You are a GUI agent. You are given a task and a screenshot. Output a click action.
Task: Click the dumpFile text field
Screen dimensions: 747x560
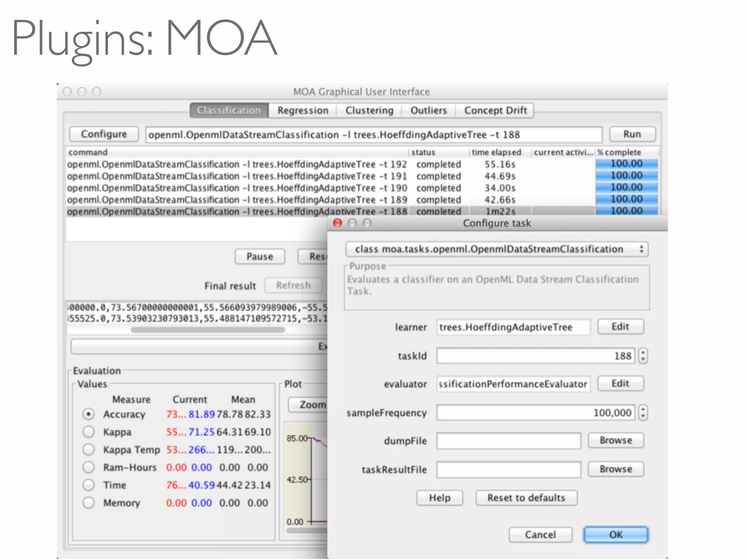pyautogui.click(x=509, y=441)
